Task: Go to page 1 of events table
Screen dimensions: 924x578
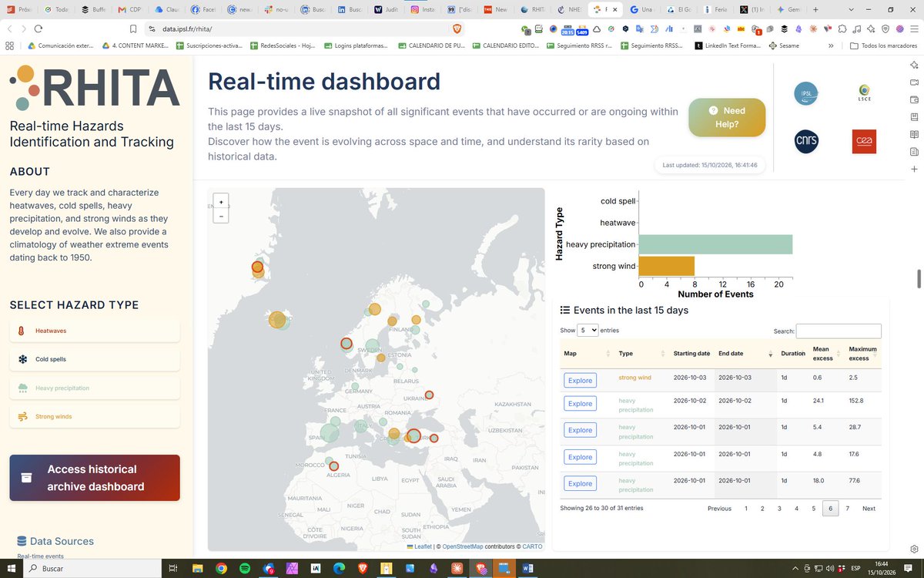Action: tap(745, 509)
